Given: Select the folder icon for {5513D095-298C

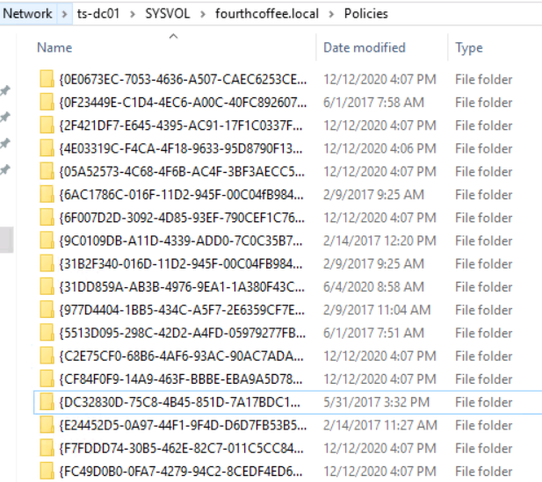Looking at the screenshot, I should point(47,333).
